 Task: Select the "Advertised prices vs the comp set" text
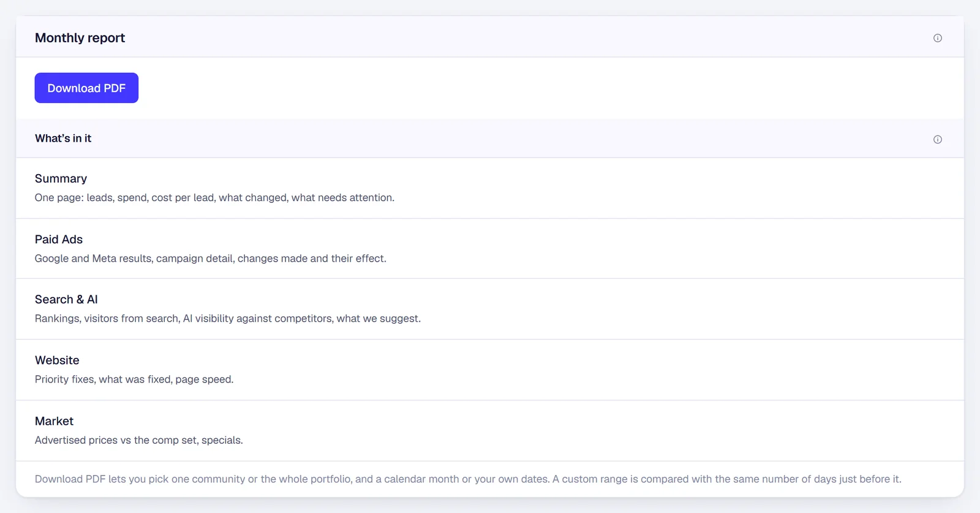(x=139, y=440)
